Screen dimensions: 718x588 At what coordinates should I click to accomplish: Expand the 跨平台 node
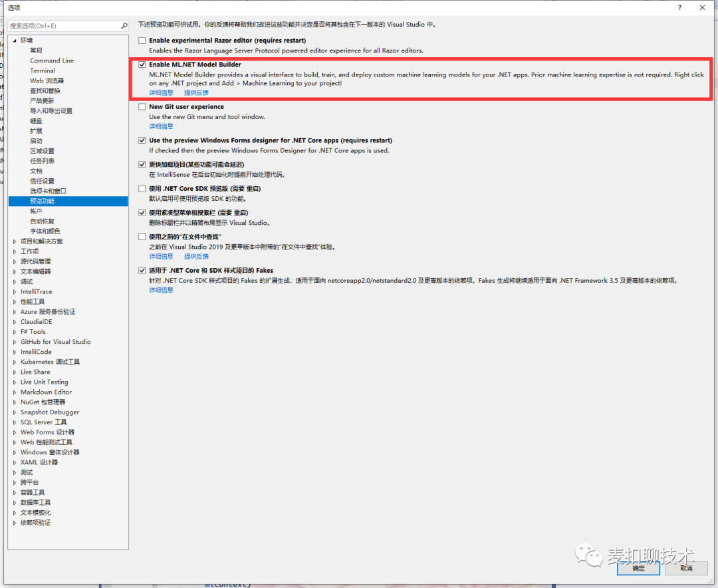click(x=15, y=483)
